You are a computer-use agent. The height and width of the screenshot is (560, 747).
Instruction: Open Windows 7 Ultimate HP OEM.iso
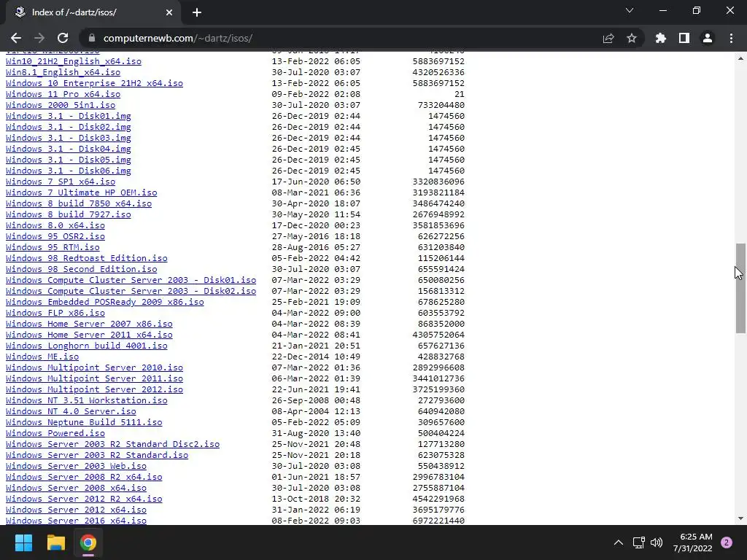pyautogui.click(x=82, y=192)
